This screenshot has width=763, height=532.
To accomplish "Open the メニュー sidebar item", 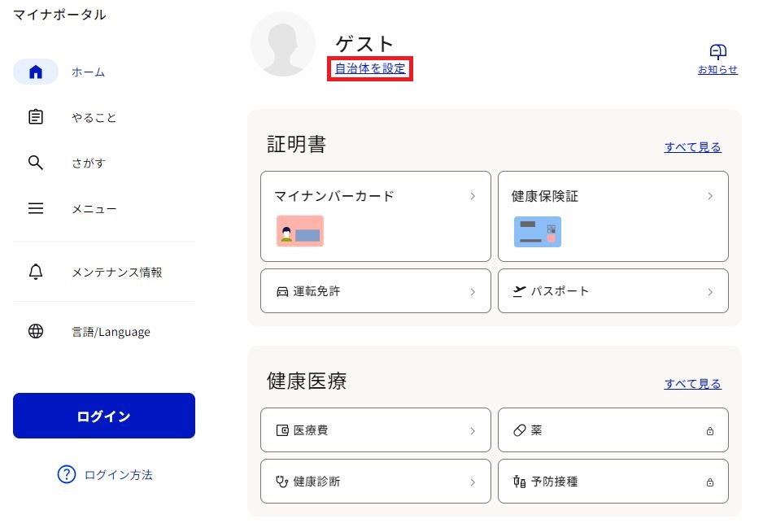I will [94, 209].
